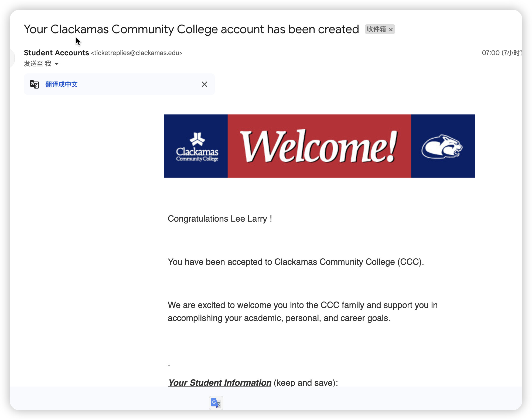This screenshot has height=420, width=532.
Task: Click the Congratulations Lee Larry greeting line
Action: click(220, 219)
